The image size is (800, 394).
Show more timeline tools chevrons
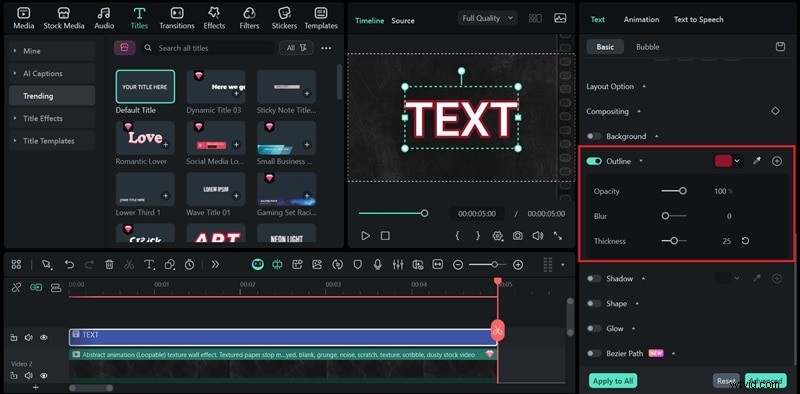point(215,264)
